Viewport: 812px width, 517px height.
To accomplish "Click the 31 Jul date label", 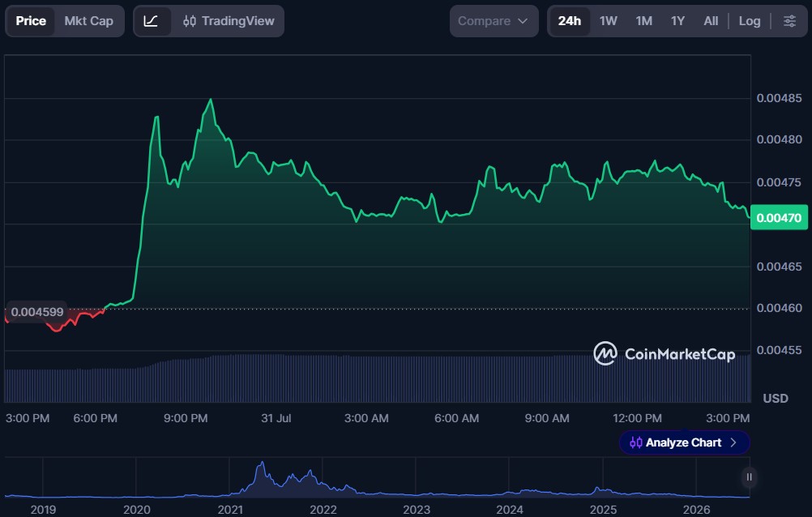I will click(x=276, y=418).
